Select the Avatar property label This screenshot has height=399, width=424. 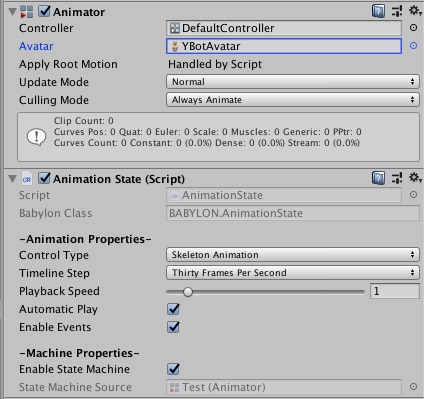coord(36,46)
